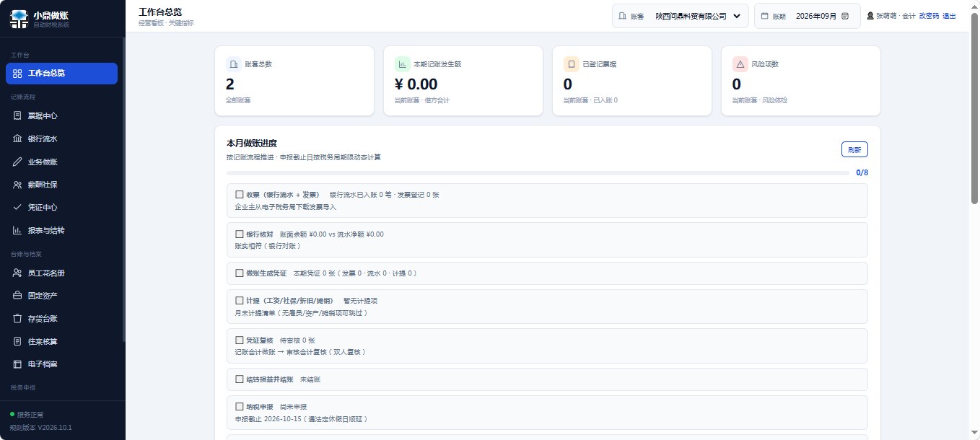This screenshot has height=440, width=980.
Task: Click the 企业主从电子税务局下载发票导入 text
Action: pyautogui.click(x=286, y=207)
